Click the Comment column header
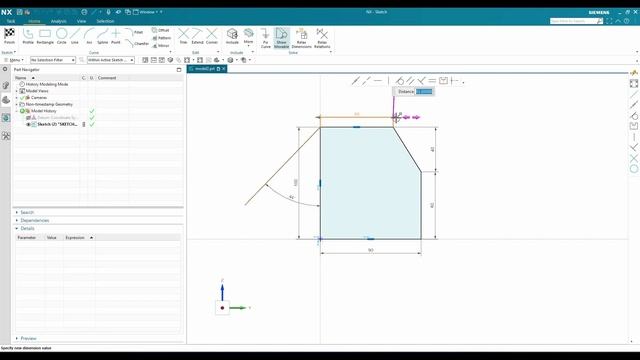640x360 pixels. point(107,78)
